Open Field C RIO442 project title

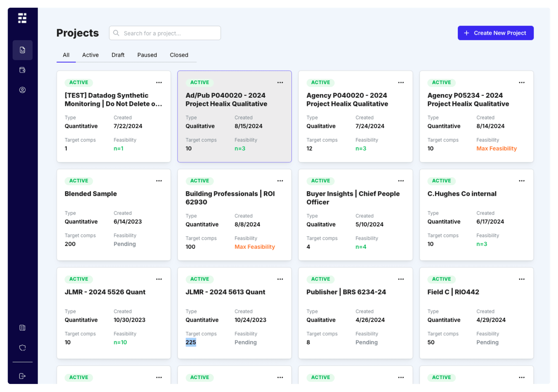453,292
